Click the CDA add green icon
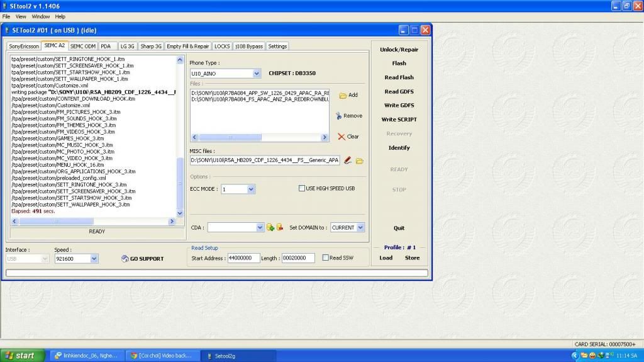The image size is (644, 362). 270,227
